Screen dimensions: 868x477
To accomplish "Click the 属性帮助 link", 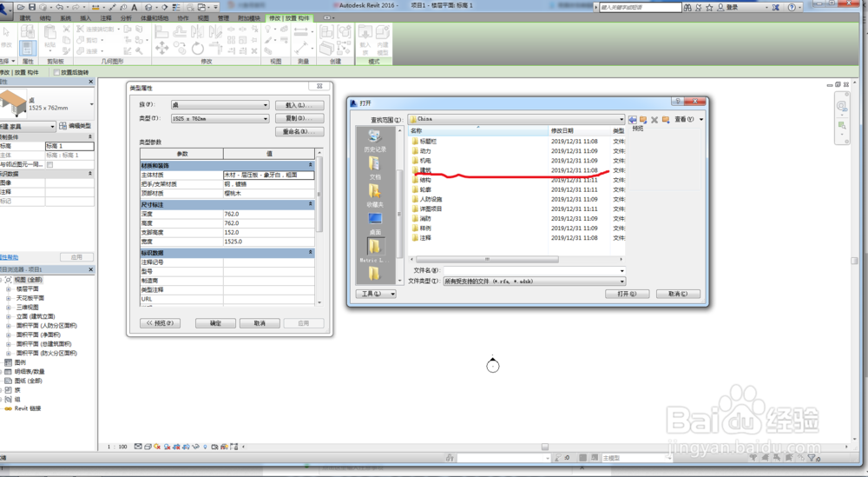I will point(9,257).
